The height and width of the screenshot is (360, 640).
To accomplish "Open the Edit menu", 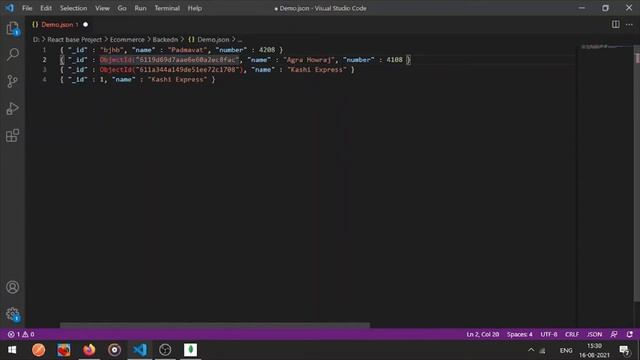I will pos(46,8).
